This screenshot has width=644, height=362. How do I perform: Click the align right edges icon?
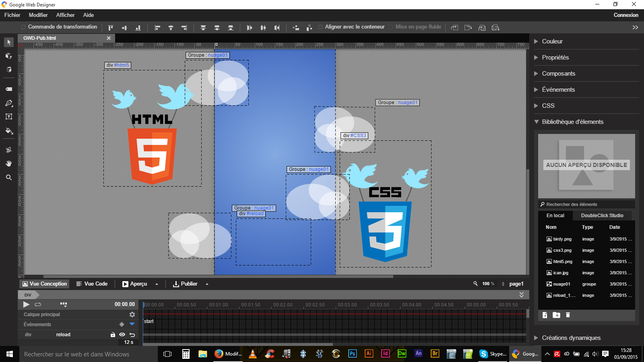(184, 28)
